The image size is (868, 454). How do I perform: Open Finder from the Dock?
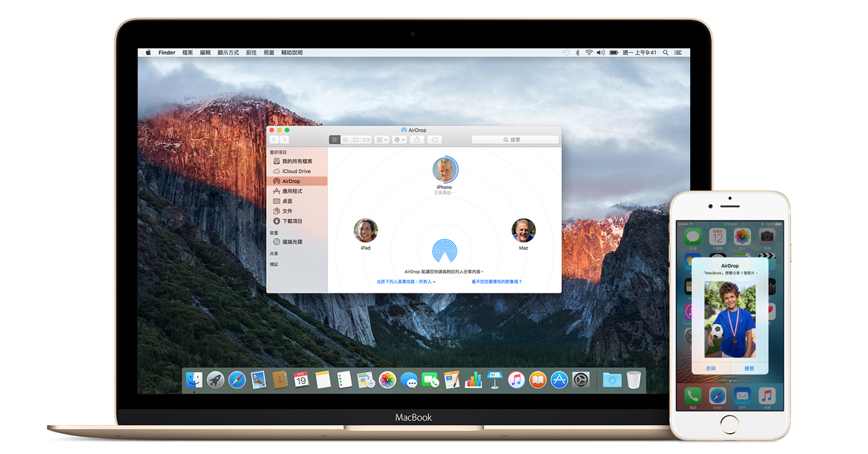pos(194,380)
